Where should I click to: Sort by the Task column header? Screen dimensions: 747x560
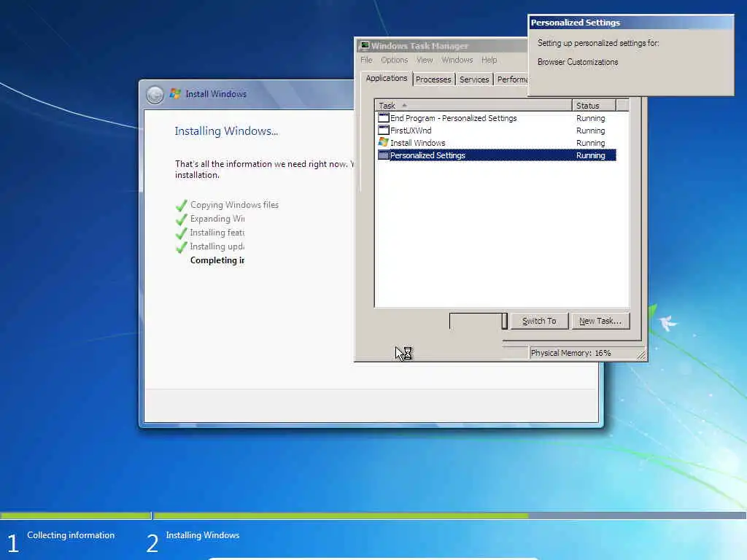click(x=473, y=105)
